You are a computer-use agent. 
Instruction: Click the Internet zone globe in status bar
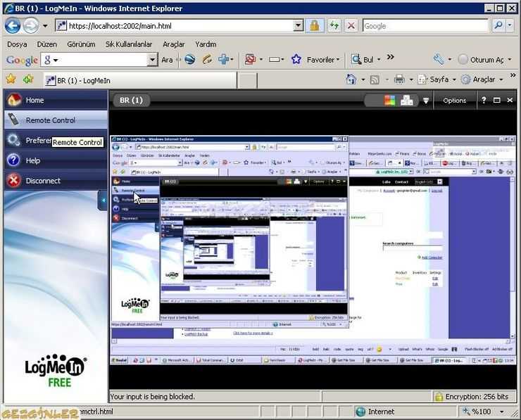pos(360,412)
